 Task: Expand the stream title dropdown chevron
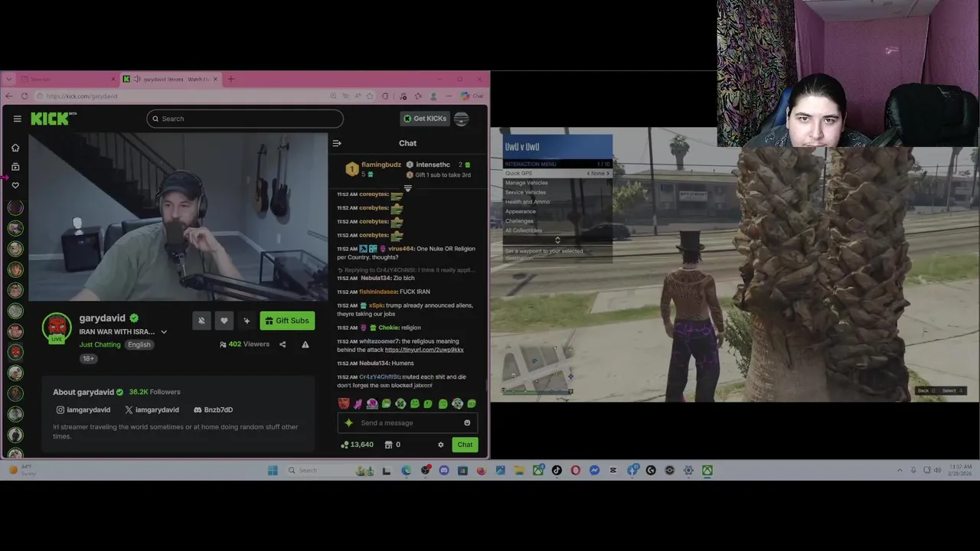164,332
